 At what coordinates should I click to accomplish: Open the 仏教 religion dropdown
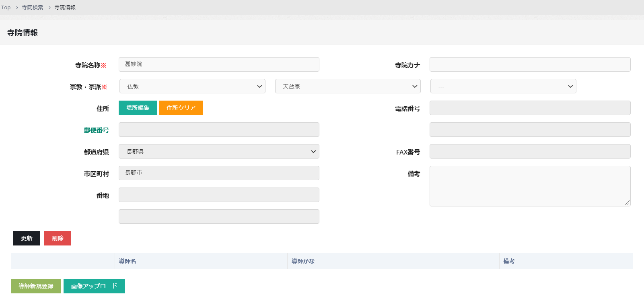tap(192, 86)
